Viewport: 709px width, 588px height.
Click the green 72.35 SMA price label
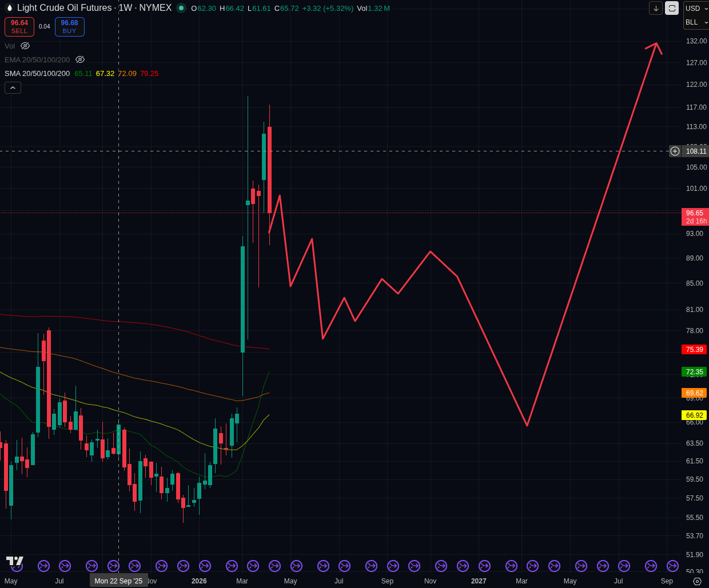click(x=694, y=372)
